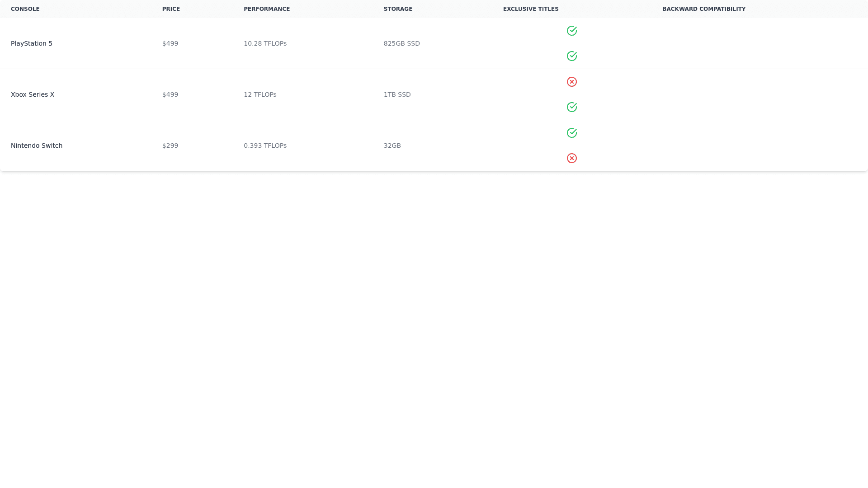The image size is (868, 488).
Task: Click the 1TB SSD storage value
Action: point(397,94)
